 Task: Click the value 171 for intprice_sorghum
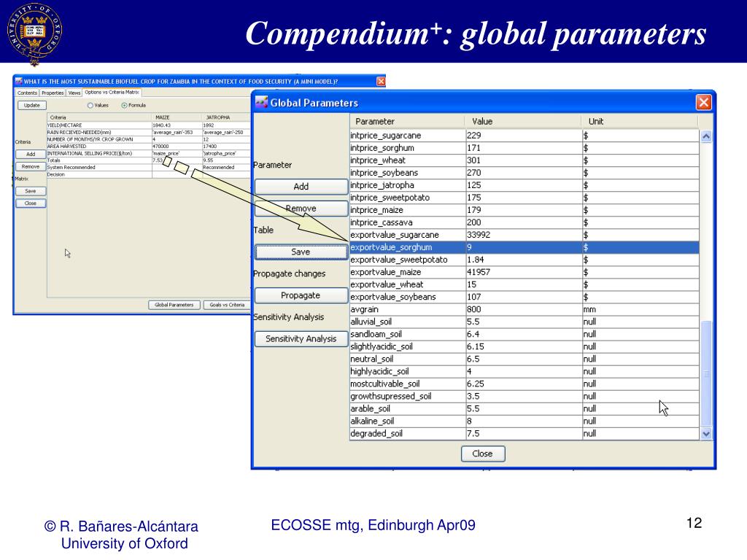tap(524, 148)
